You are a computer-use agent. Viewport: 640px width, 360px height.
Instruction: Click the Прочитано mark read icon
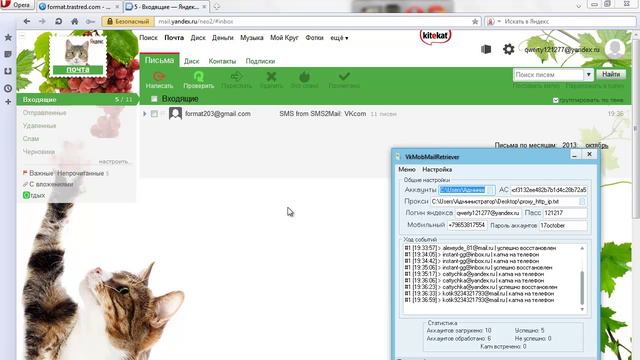[x=344, y=76]
